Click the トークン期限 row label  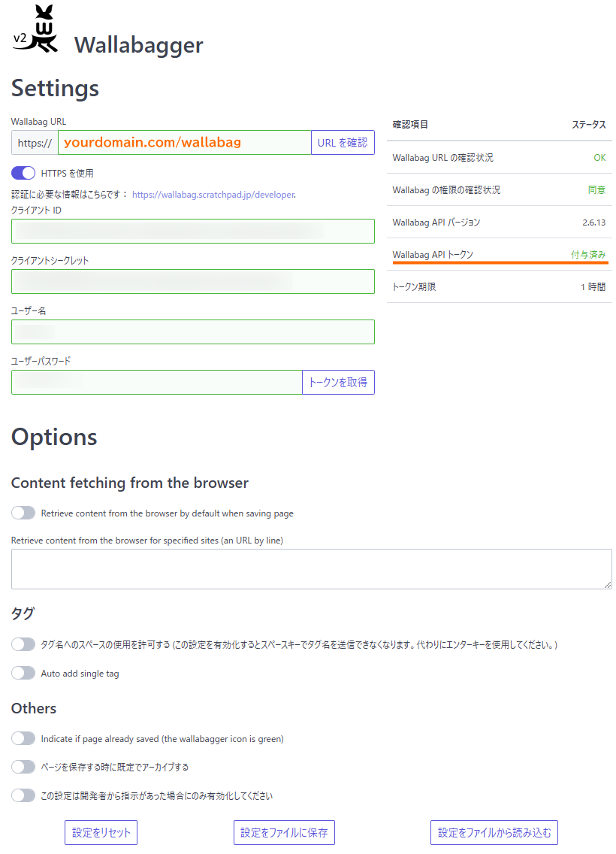coord(414,286)
